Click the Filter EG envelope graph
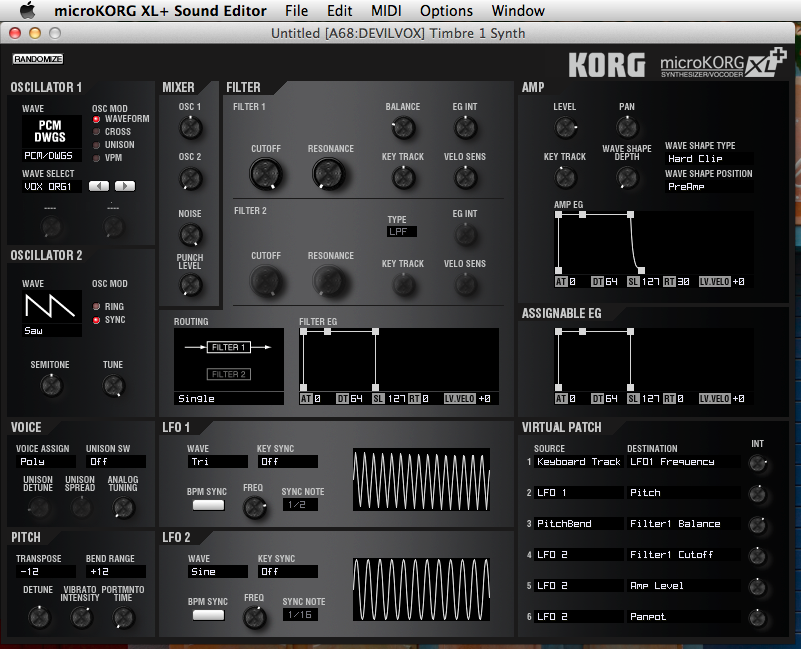 point(399,360)
